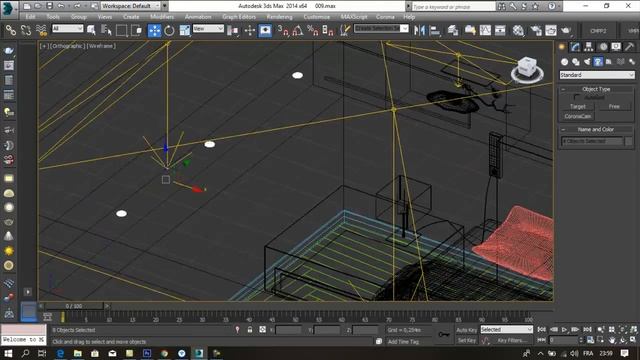Activate the Select and Move tool
Image resolution: width=640 pixels, height=360 pixels.
tap(154, 31)
